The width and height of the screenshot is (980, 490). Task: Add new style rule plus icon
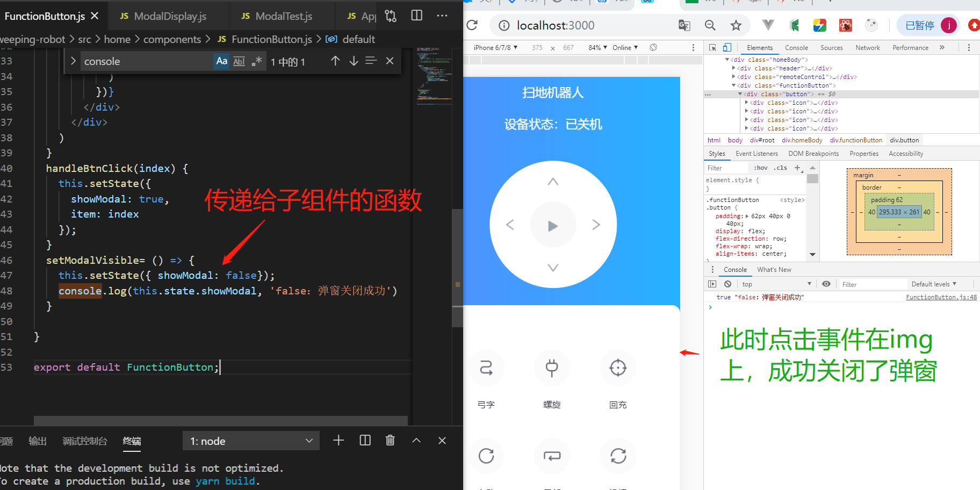pyautogui.click(x=797, y=168)
